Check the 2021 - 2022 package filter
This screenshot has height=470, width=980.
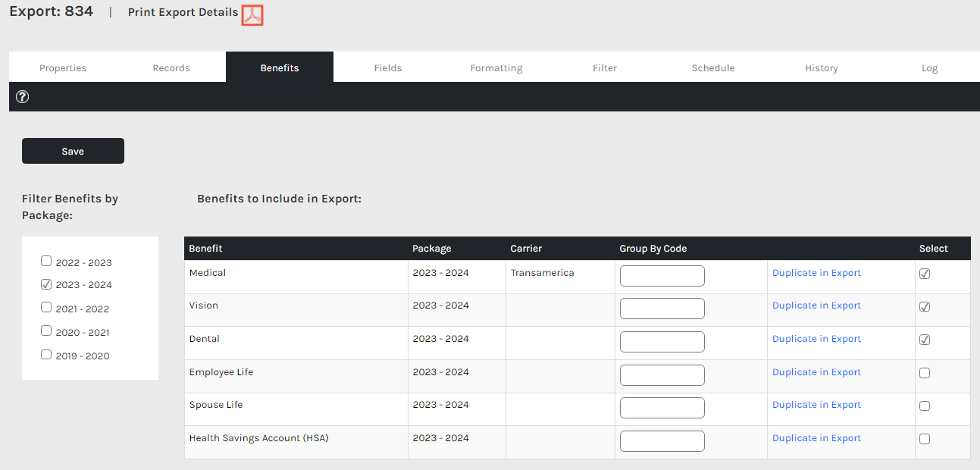tap(46, 307)
